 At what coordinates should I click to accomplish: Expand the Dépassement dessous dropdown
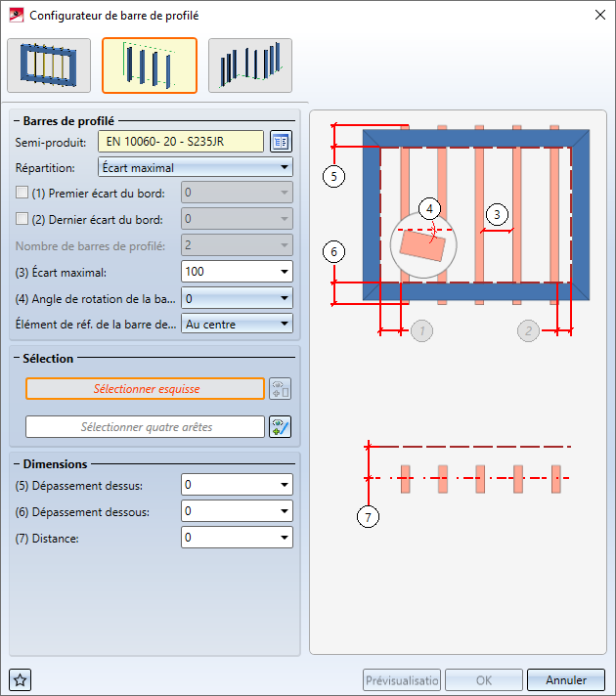(x=285, y=511)
